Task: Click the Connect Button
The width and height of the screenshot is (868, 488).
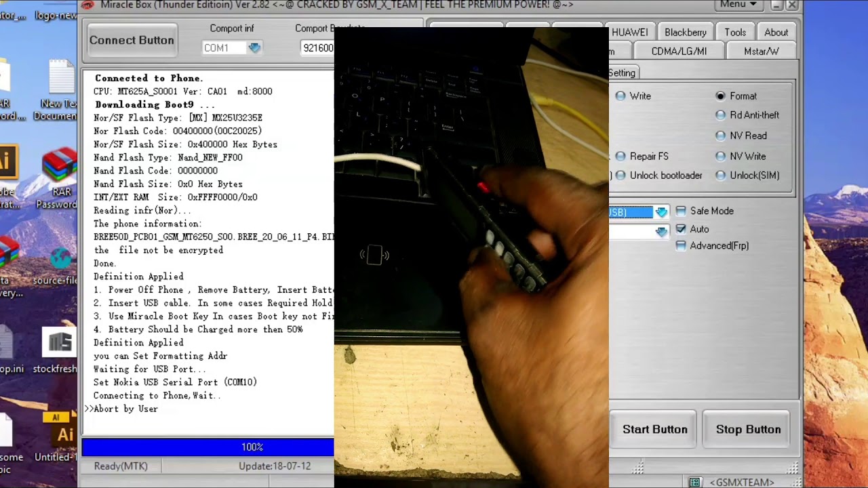Action: [x=132, y=40]
